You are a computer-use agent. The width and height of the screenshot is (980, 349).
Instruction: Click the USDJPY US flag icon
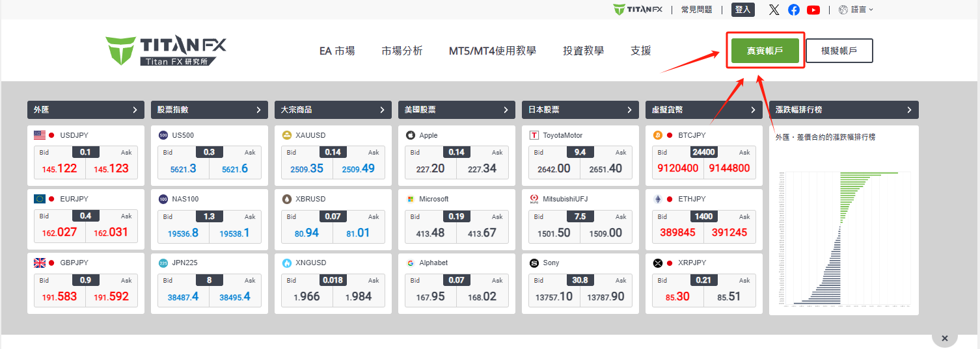[40, 135]
